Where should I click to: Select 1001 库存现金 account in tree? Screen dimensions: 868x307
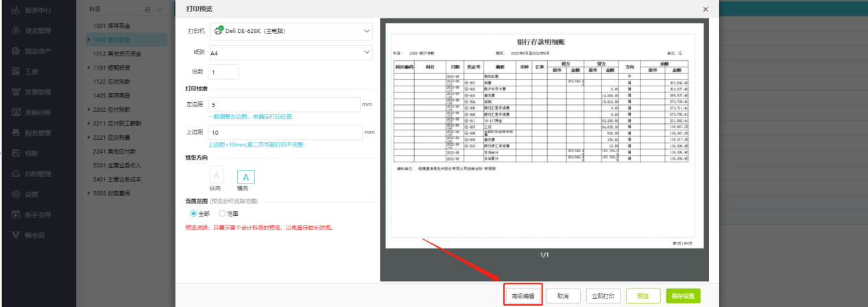click(112, 25)
